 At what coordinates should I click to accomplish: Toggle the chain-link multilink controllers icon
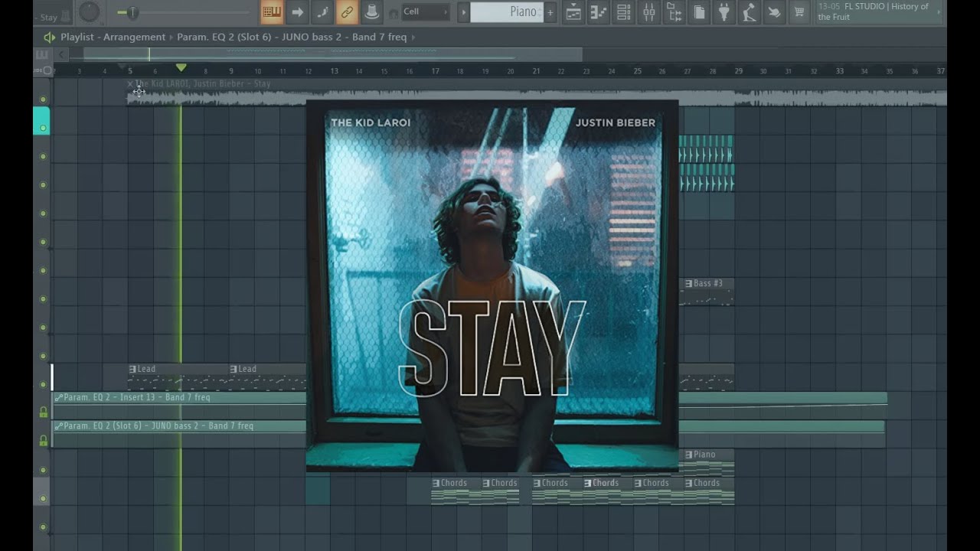(348, 12)
